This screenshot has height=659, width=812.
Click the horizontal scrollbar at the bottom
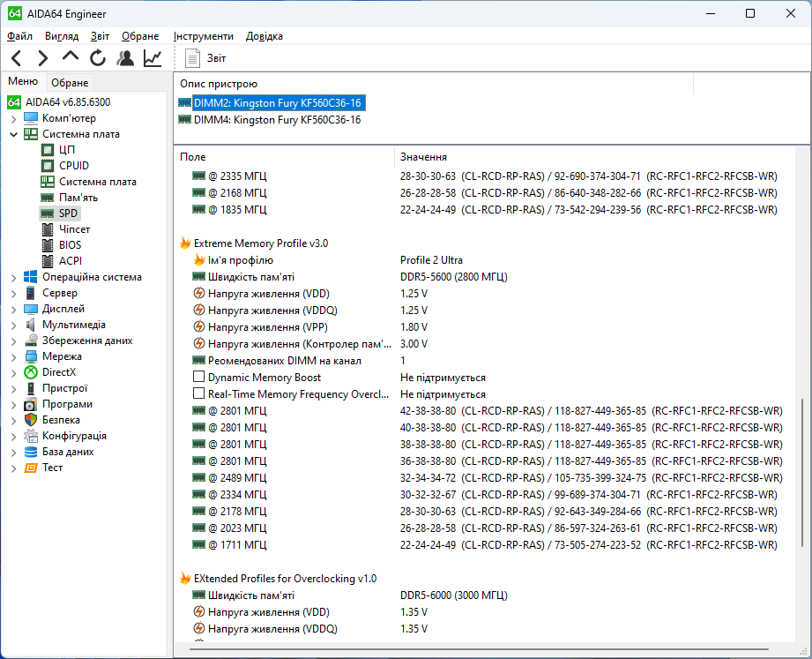point(479,649)
